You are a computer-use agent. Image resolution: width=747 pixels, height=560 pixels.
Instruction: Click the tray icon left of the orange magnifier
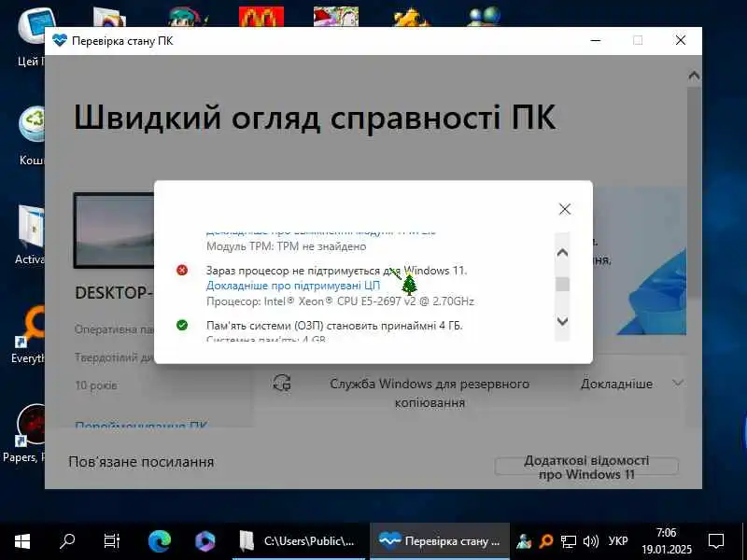click(524, 541)
